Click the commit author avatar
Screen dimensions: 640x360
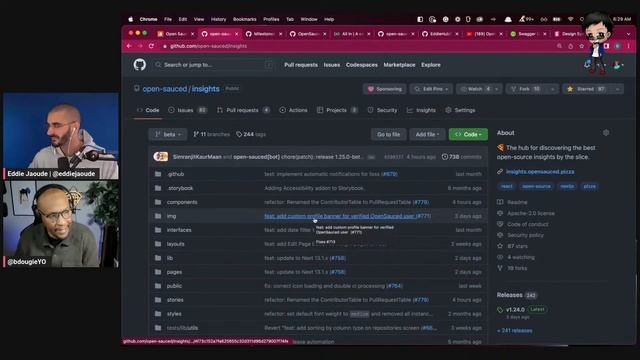(160, 157)
